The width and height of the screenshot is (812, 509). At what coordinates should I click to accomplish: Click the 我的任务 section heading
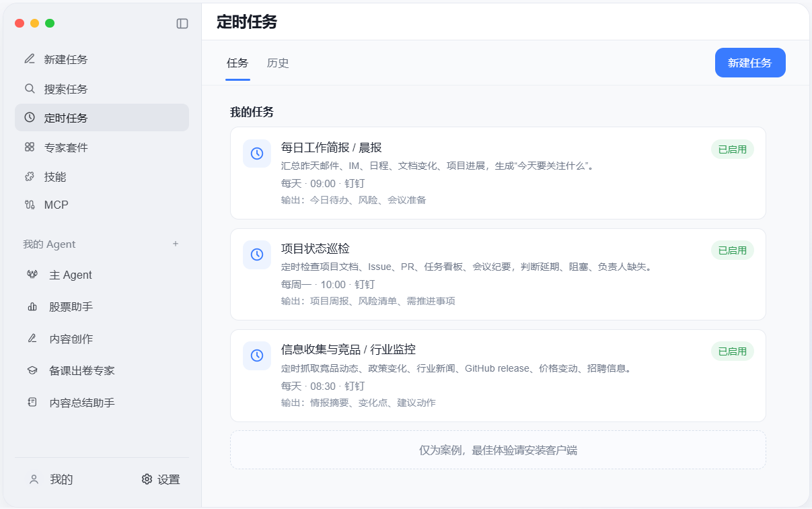coord(252,112)
